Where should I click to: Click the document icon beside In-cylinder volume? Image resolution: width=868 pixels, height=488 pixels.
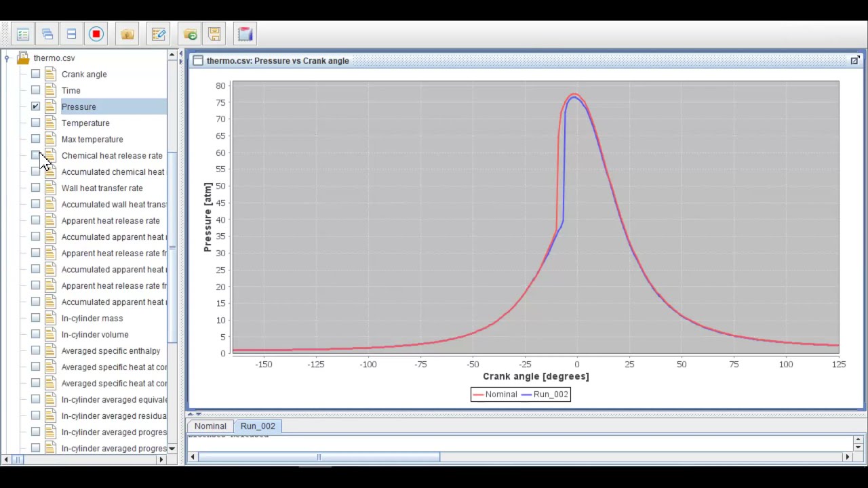coord(50,335)
